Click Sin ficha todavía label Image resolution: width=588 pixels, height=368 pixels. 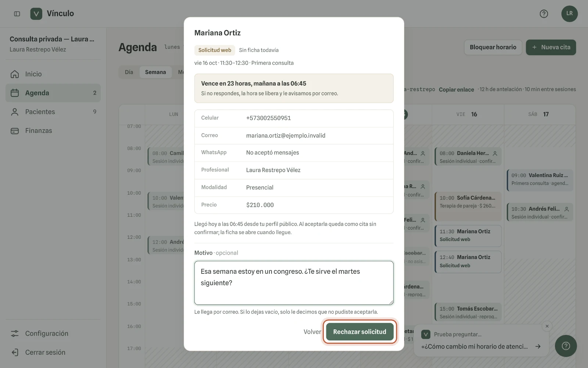(x=259, y=50)
